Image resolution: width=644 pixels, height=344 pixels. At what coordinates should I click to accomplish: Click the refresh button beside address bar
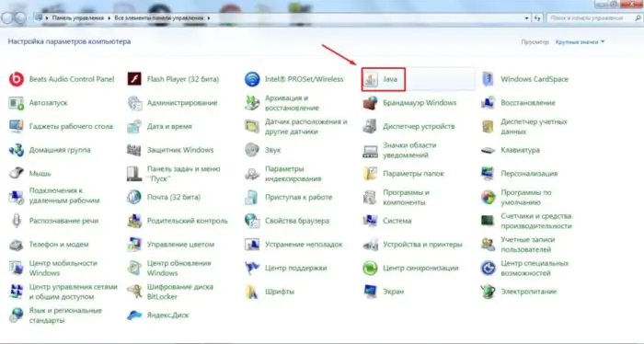537,18
